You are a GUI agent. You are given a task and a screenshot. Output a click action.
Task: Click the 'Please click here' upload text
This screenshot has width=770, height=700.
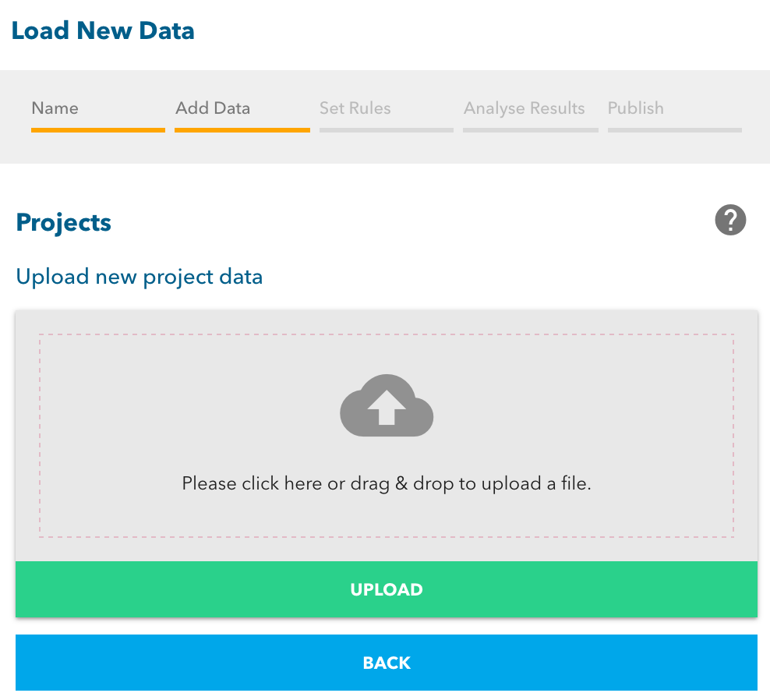pyautogui.click(x=387, y=483)
